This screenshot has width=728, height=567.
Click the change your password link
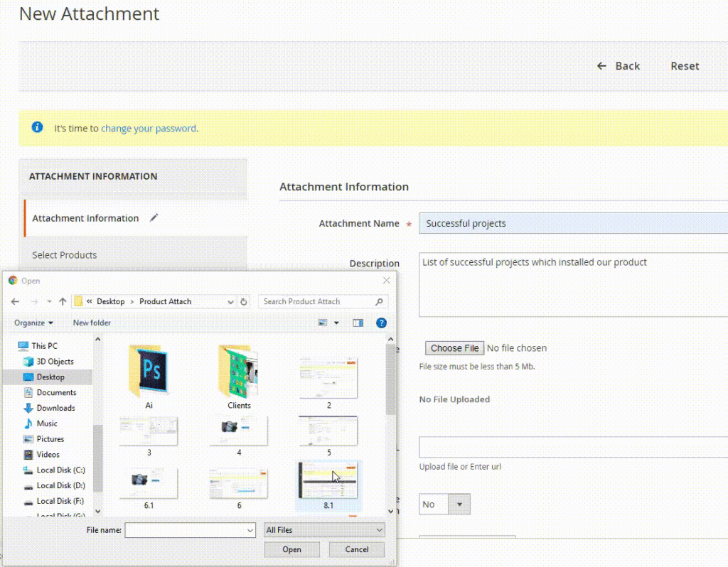pos(149,129)
